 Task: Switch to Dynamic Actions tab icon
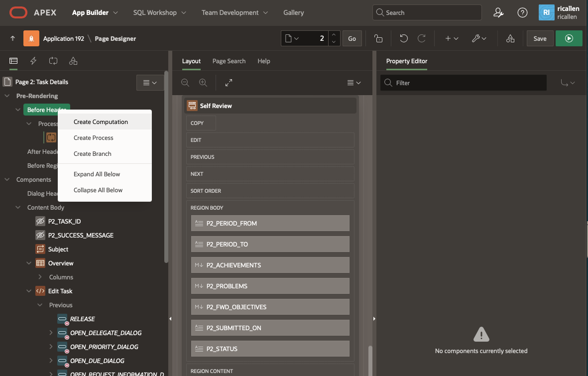coord(33,61)
